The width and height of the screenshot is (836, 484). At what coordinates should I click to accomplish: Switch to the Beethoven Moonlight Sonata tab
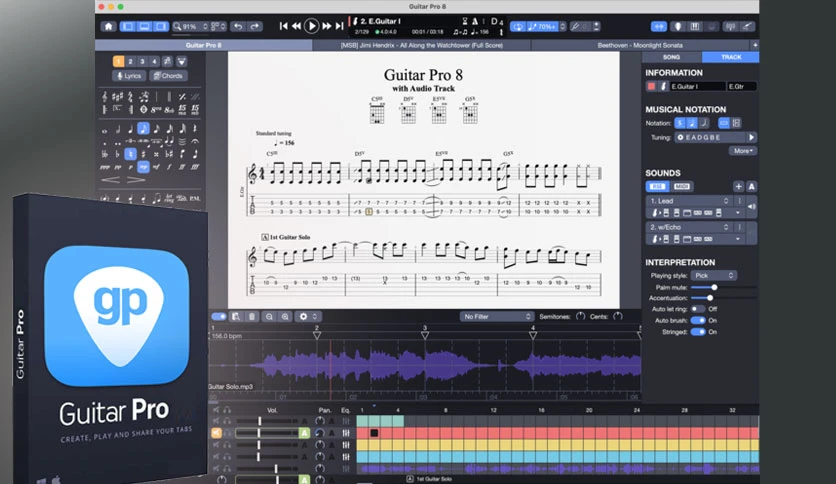click(640, 45)
